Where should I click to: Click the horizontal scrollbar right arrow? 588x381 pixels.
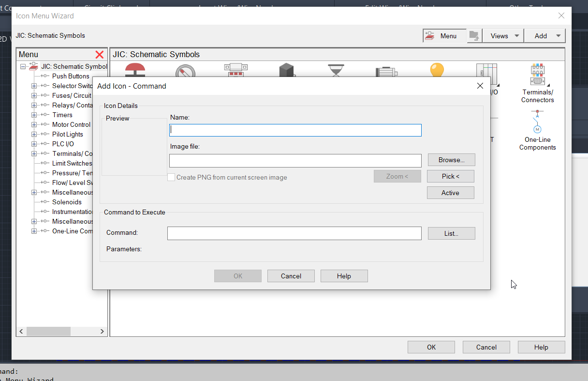(102, 331)
